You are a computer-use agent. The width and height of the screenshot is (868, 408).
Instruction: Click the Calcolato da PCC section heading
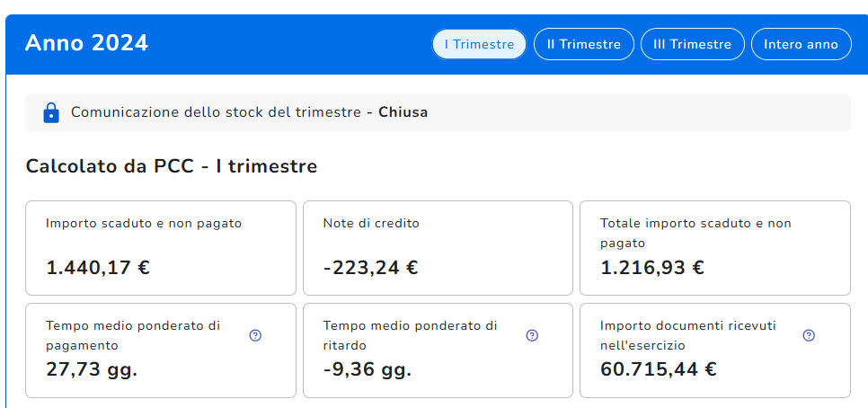click(x=172, y=166)
